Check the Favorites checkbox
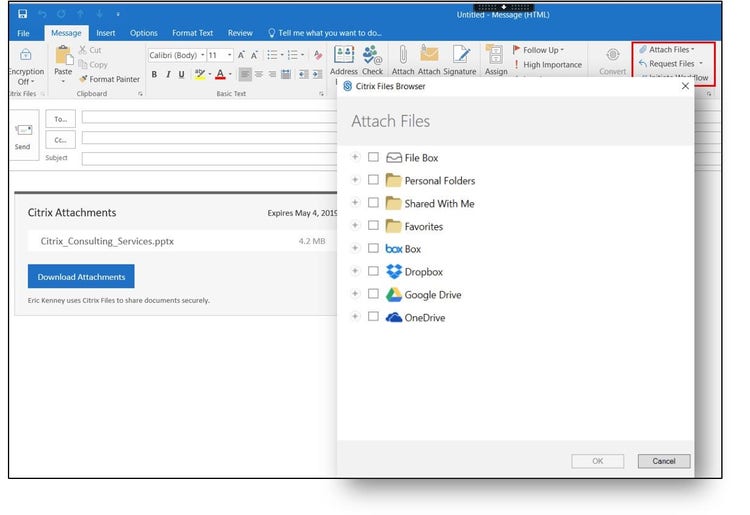Screen dimensions: 750x515 click(x=374, y=225)
